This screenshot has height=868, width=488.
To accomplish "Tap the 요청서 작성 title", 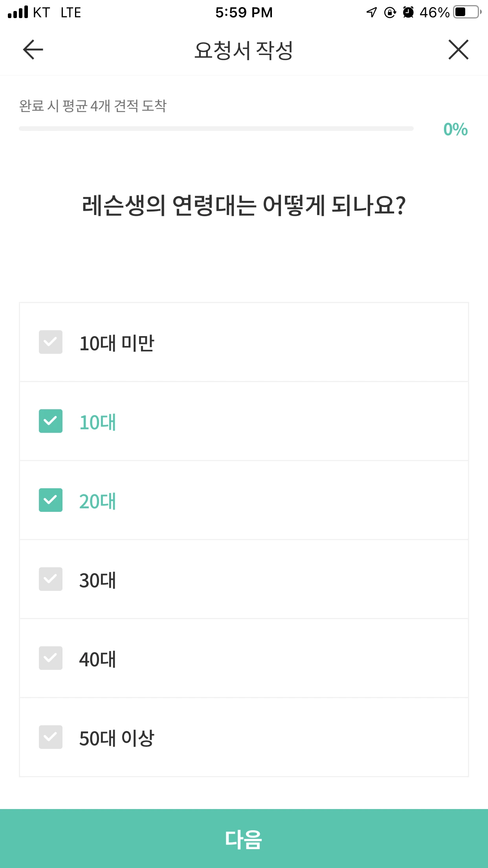I will click(244, 50).
